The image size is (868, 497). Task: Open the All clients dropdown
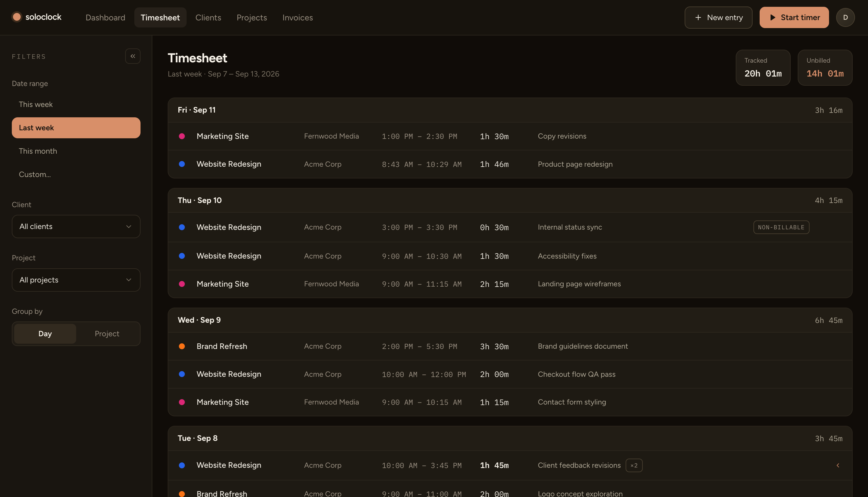coord(76,226)
